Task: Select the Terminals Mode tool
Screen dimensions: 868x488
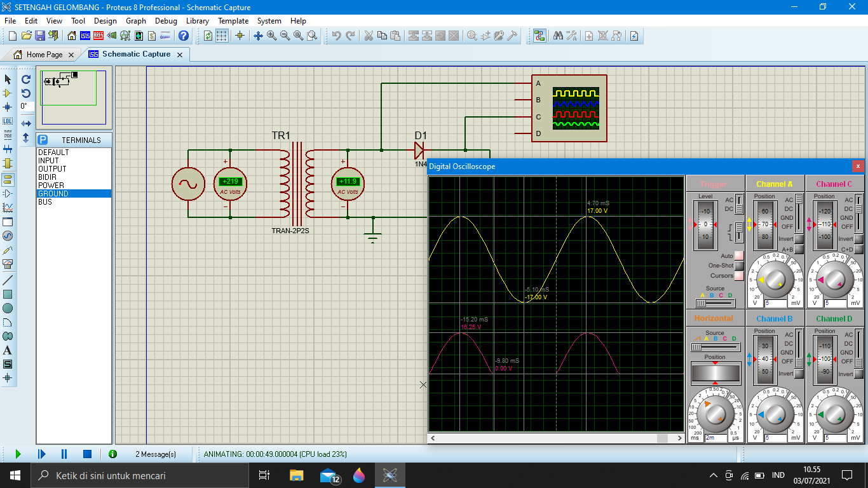Action: click(8, 179)
